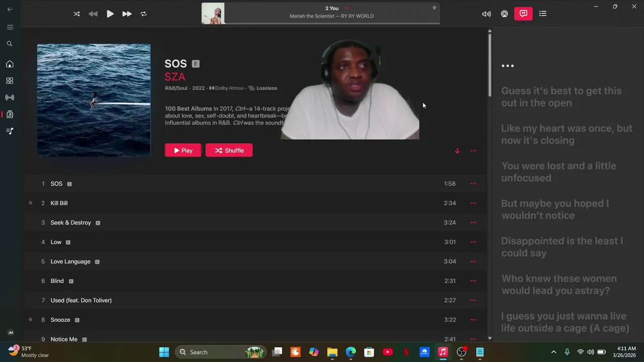Open the YouTube taskbar icon

(x=387, y=352)
